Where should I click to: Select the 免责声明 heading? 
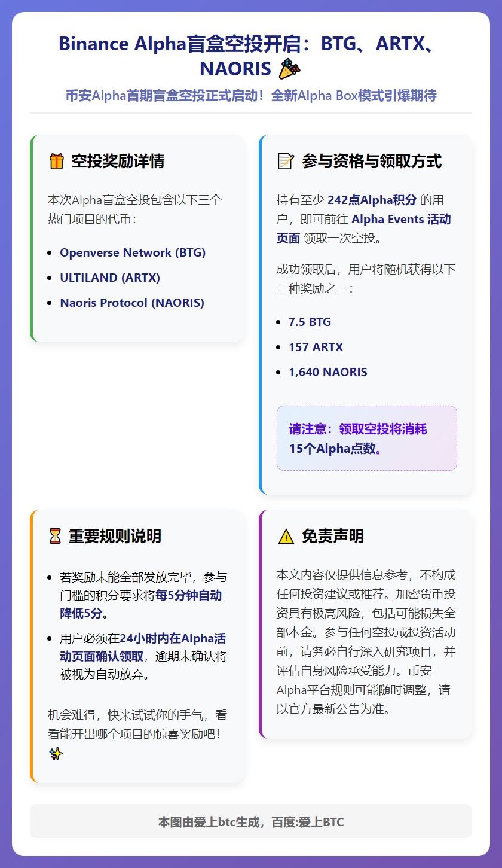[333, 537]
